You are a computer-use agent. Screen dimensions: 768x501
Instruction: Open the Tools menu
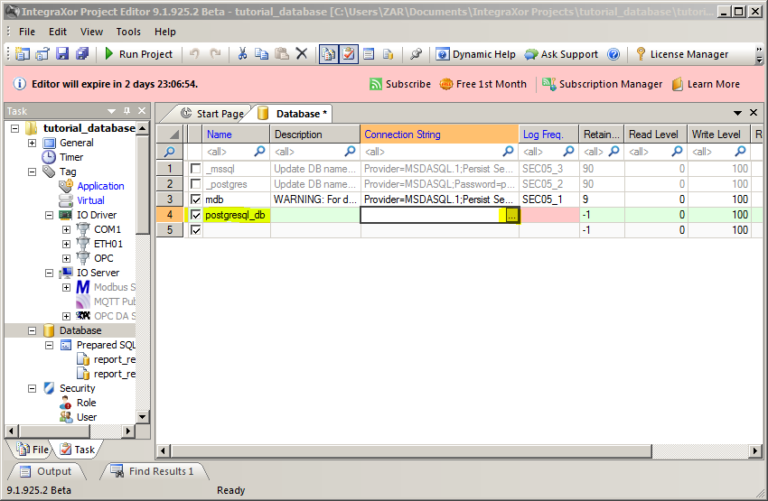(128, 32)
